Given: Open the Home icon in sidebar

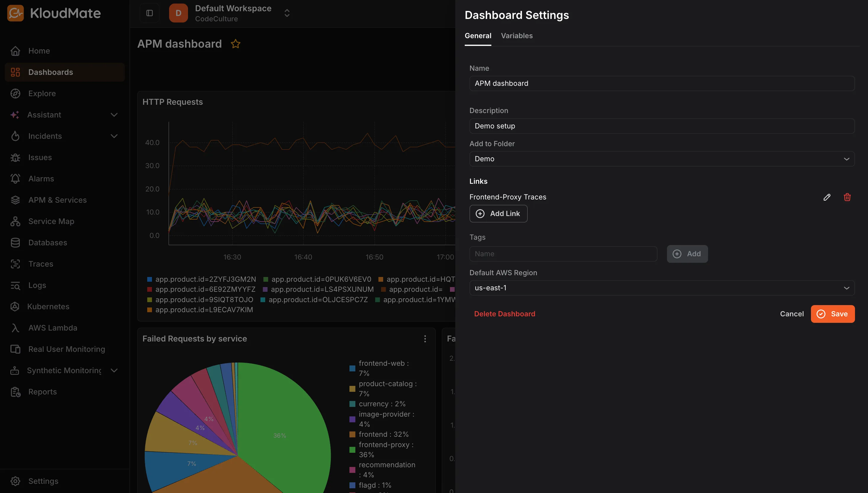Looking at the screenshot, I should click(15, 51).
